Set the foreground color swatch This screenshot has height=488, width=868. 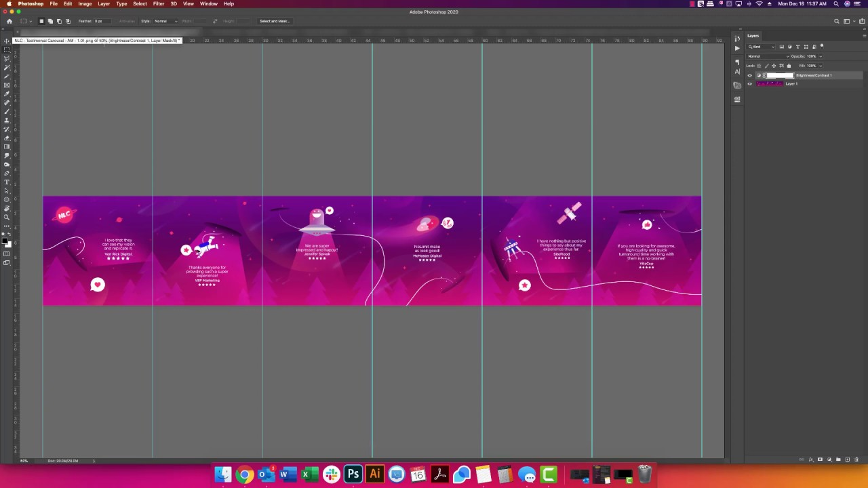click(x=5, y=241)
